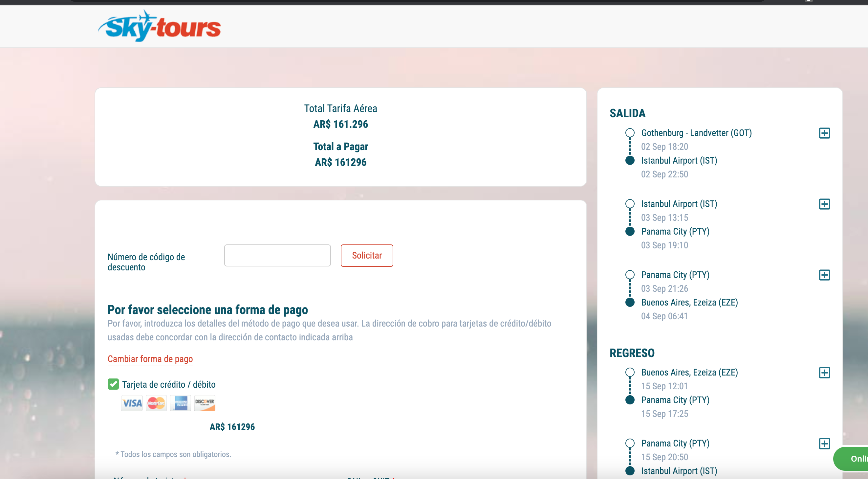Expand the Buenos Aires to Panama return flight
The height and width of the screenshot is (479, 868).
[826, 372]
